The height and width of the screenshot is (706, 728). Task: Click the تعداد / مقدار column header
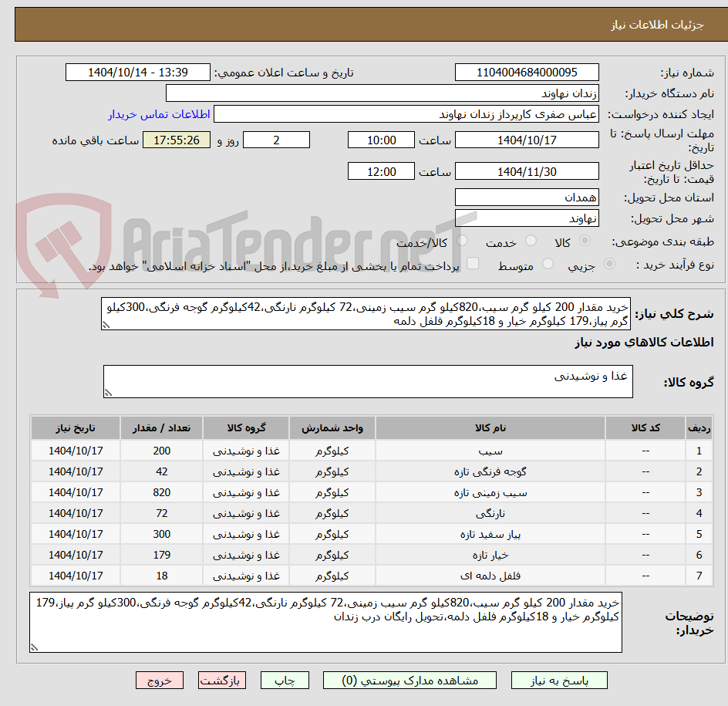(x=162, y=427)
